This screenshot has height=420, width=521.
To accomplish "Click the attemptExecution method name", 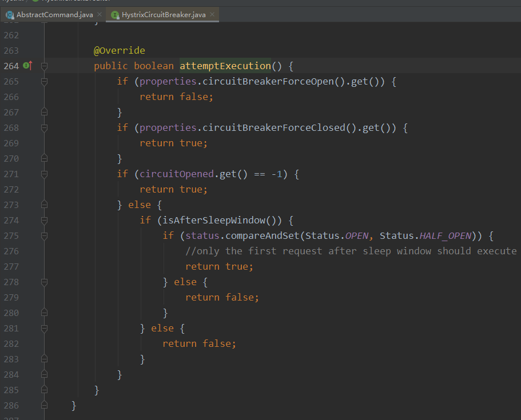I will click(225, 66).
